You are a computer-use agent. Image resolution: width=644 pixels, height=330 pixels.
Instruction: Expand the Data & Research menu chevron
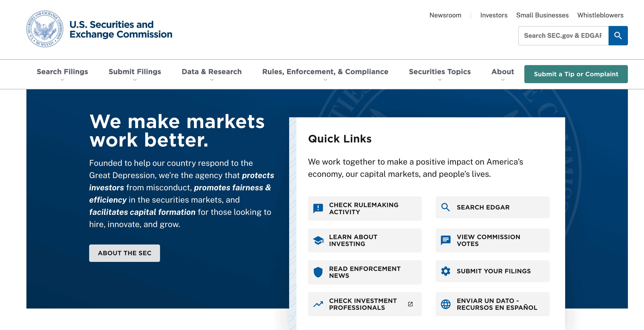click(212, 80)
